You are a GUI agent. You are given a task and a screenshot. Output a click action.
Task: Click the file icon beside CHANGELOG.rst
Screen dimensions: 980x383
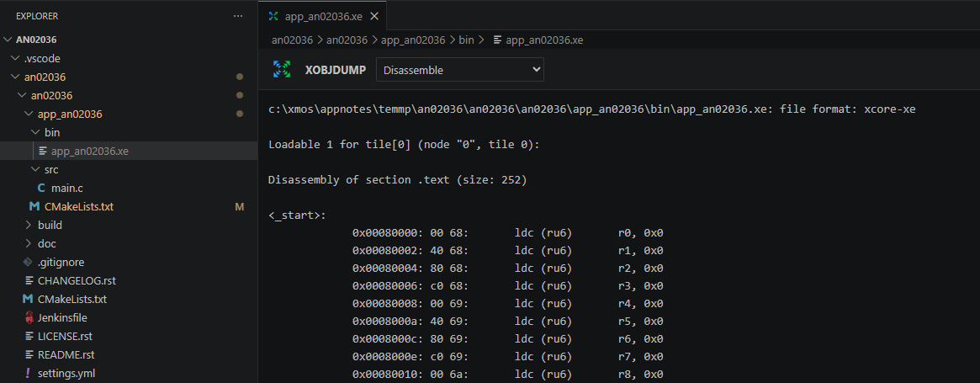[29, 280]
